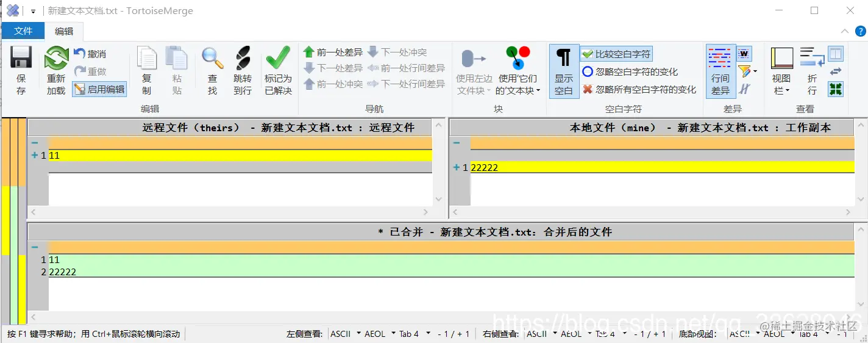Toggle 折行 line wrapping
868x343 pixels.
coord(812,71)
